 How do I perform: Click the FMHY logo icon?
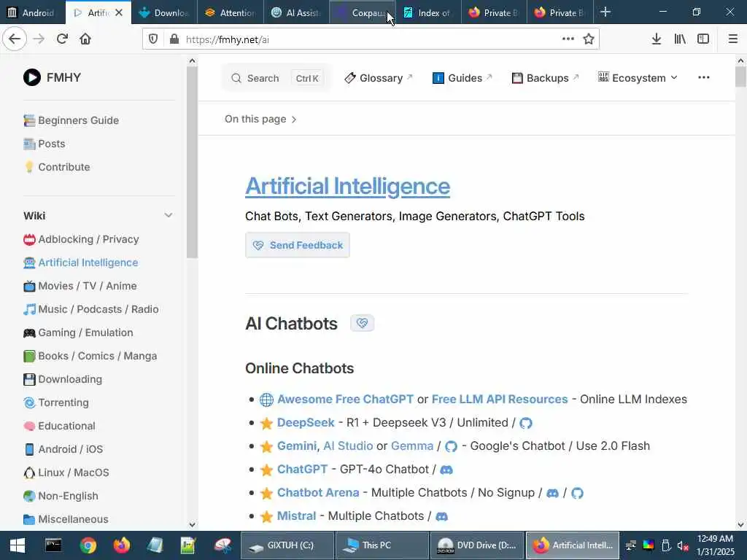pos(32,77)
